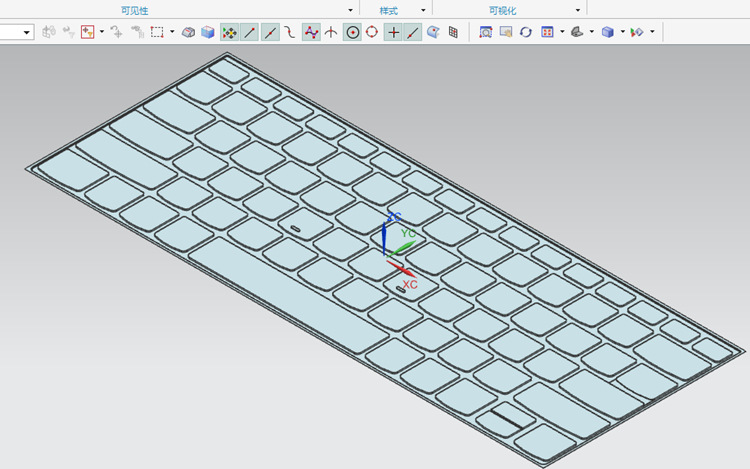The image size is (750, 469).
Task: Click the blue solid cube icon
Action: (208, 32)
